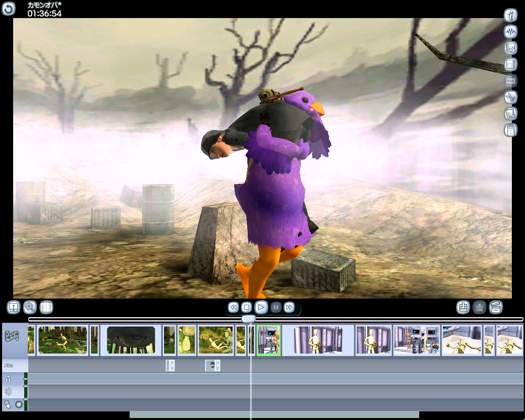Pause movie playback

tap(276, 307)
